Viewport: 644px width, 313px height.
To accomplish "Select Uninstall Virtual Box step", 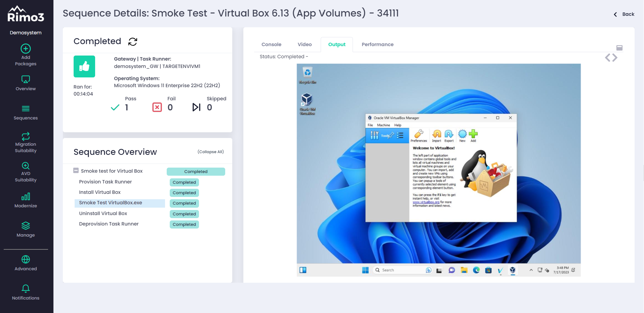I will click(x=103, y=213).
